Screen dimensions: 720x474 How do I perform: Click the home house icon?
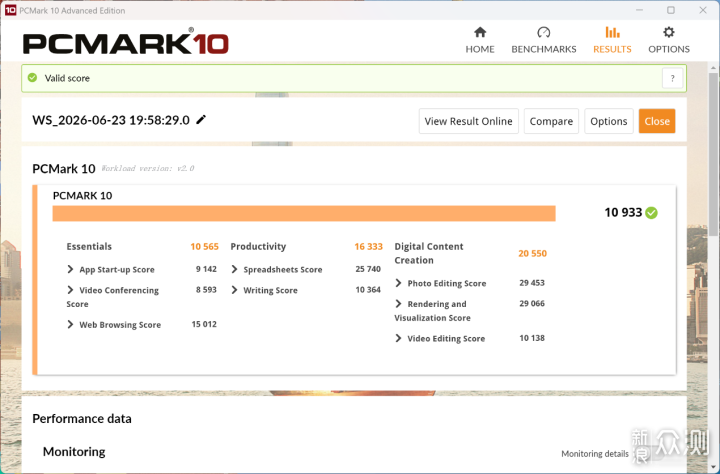480,32
